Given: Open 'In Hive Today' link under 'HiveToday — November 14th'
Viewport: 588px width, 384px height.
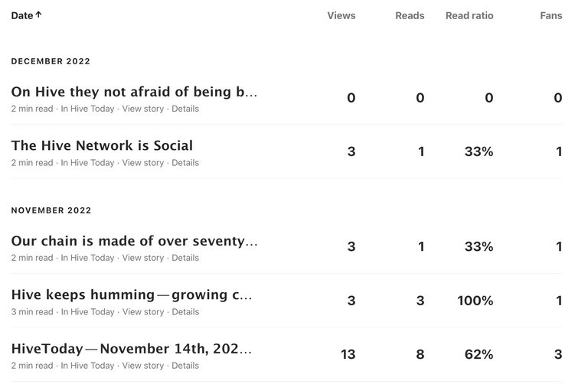Looking at the screenshot, I should point(87,366).
